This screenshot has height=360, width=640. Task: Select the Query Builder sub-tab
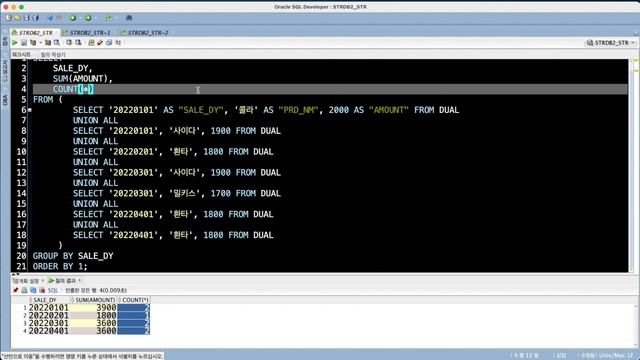(53, 54)
